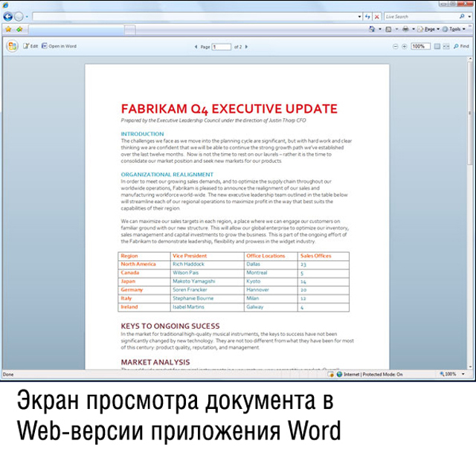
Task: Click the MARKET ANALYSIS heading
Action: click(155, 362)
